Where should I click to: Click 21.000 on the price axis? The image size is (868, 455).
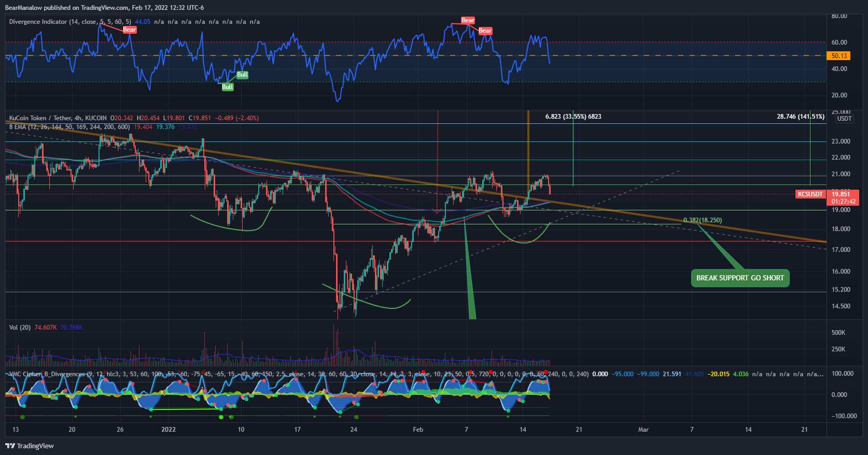tap(841, 174)
